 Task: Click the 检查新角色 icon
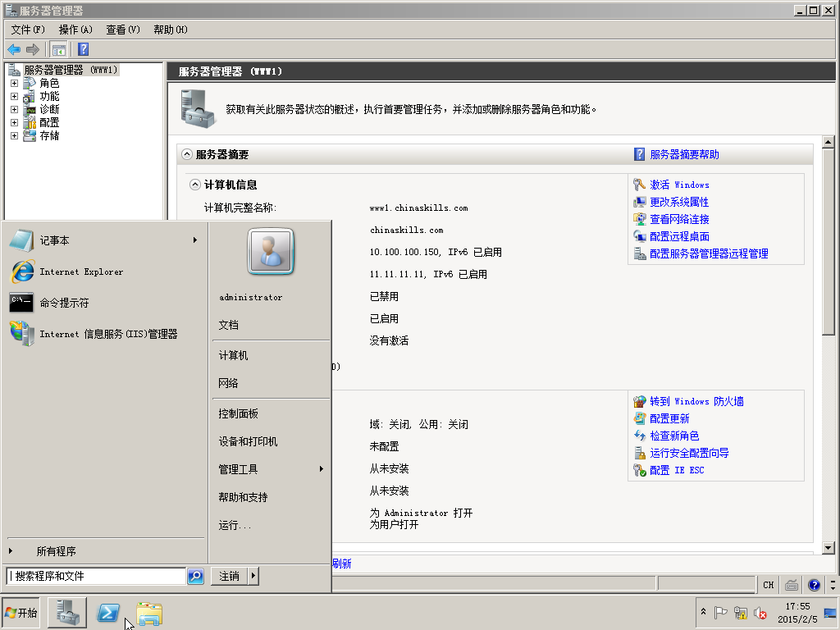coord(640,436)
